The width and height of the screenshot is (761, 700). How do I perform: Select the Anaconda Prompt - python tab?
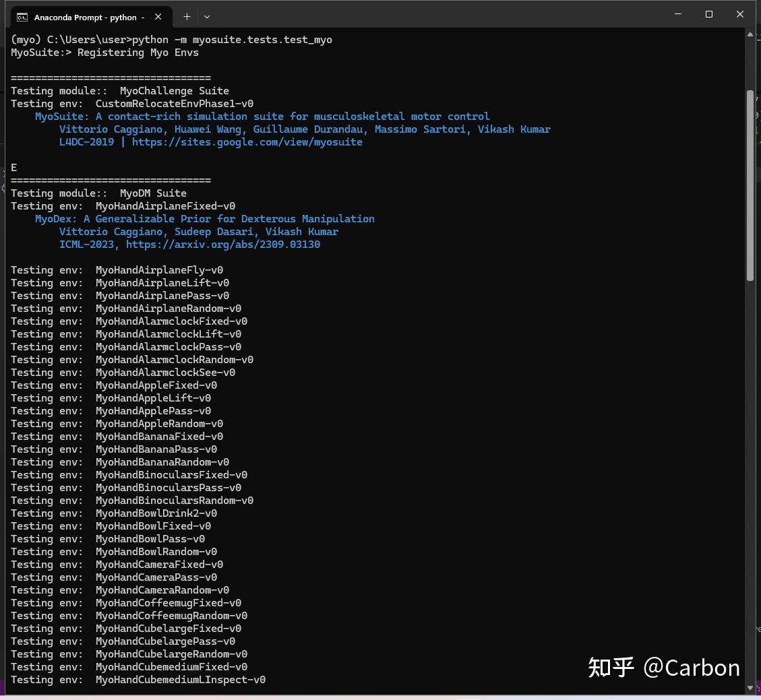85,17
